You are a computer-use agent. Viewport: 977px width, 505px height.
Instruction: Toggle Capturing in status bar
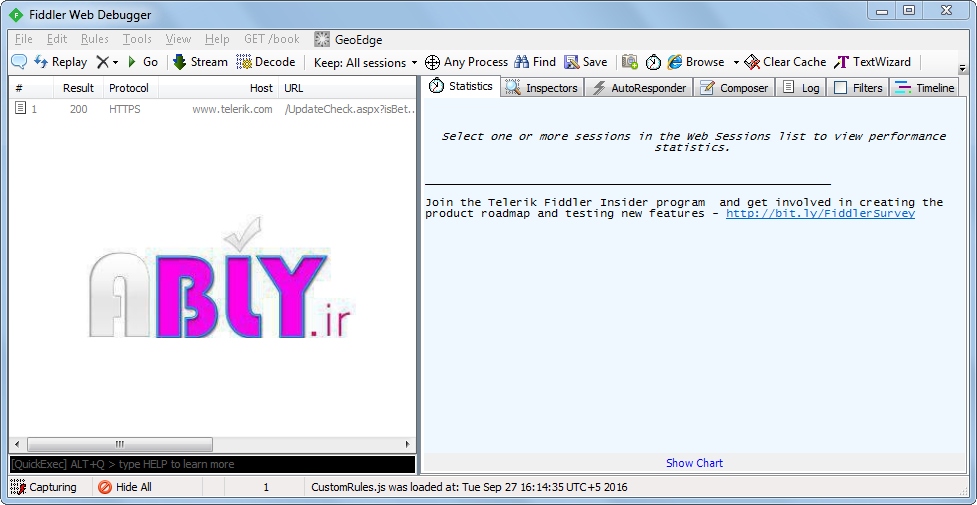point(43,487)
